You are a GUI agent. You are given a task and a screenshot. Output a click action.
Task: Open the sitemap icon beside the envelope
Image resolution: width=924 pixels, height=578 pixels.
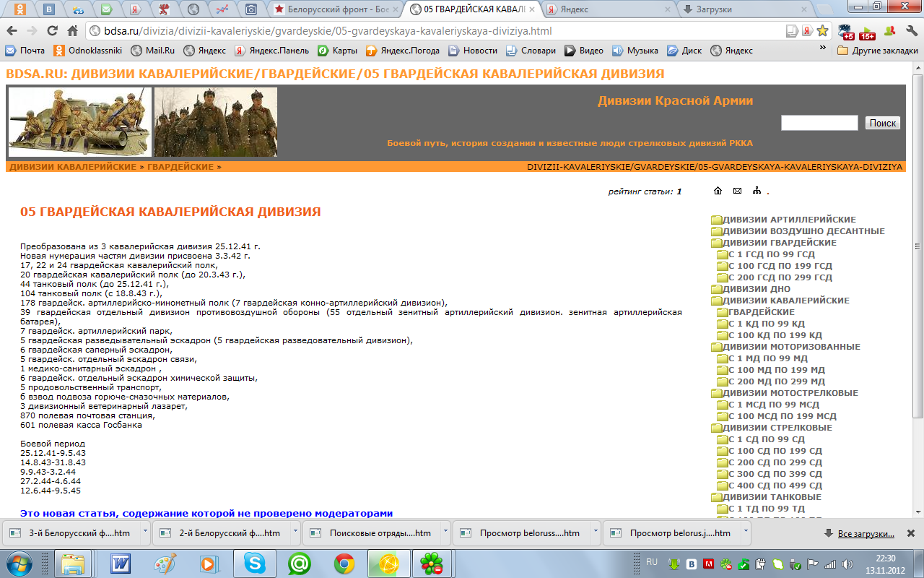click(x=757, y=191)
